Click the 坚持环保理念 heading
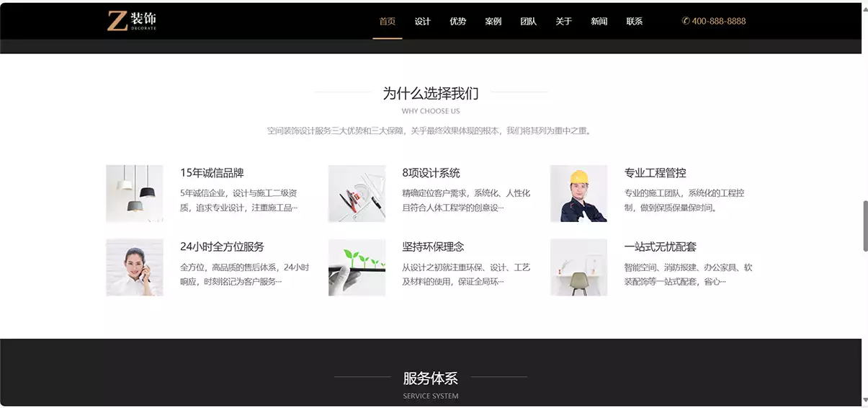Screen dimensions: 868x408 [x=433, y=247]
